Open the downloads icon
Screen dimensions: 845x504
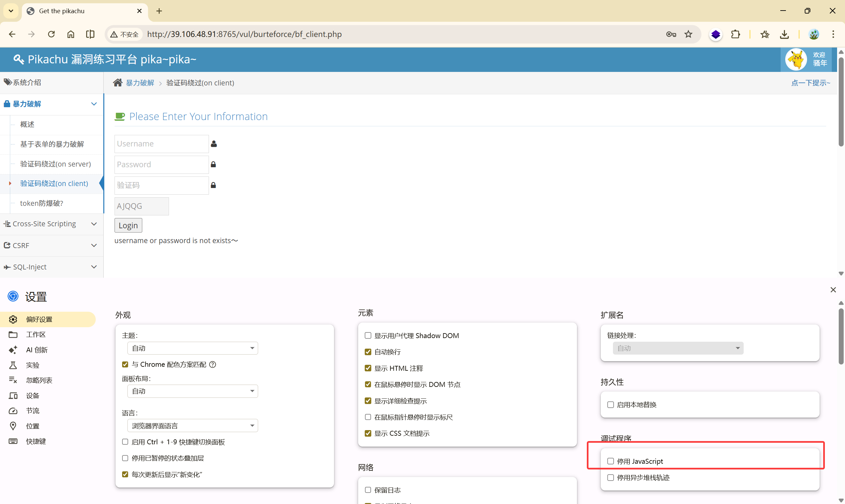[784, 34]
